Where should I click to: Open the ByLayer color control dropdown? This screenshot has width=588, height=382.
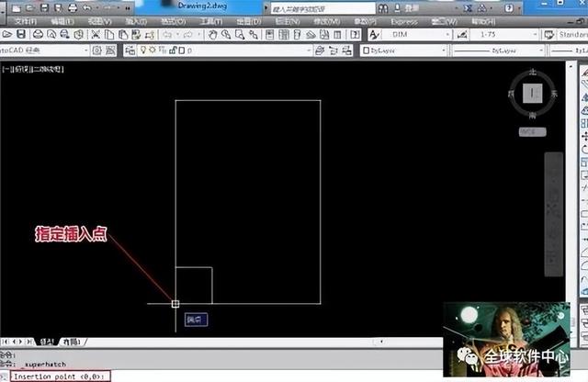click(x=443, y=51)
